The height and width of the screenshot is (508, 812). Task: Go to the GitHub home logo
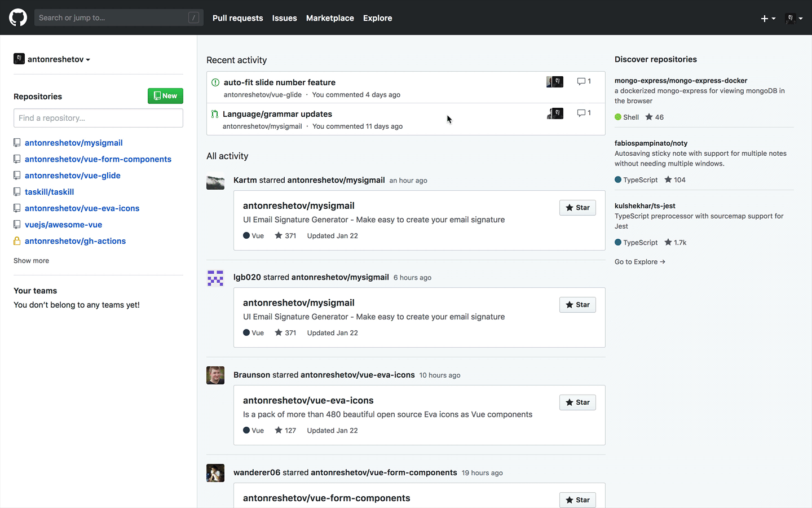18,17
